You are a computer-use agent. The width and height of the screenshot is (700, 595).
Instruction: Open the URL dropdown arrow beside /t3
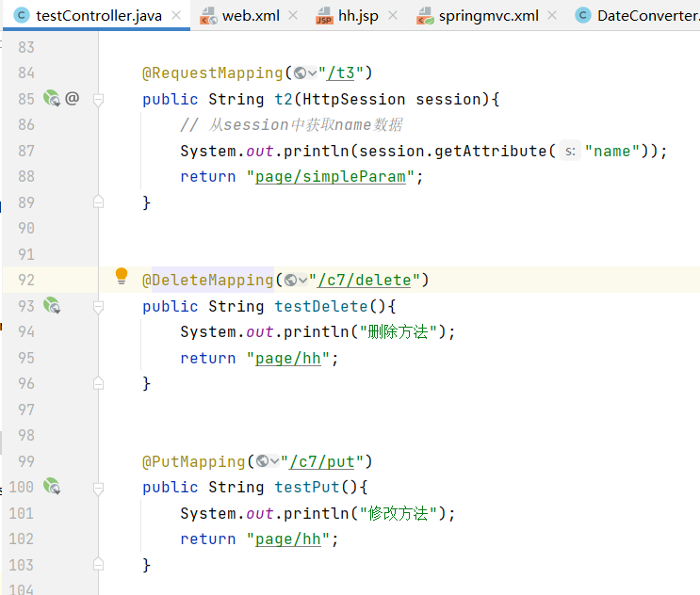313,73
